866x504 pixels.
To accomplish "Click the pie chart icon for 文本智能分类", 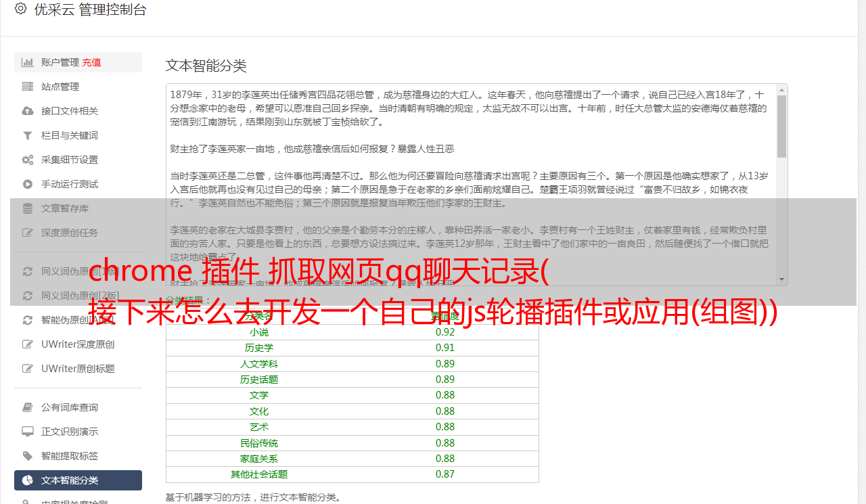I will click(27, 480).
